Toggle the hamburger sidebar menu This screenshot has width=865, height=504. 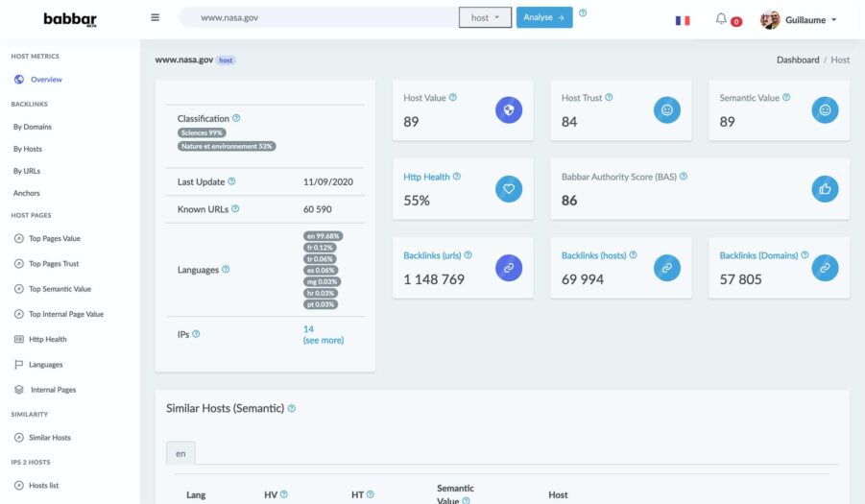click(155, 17)
